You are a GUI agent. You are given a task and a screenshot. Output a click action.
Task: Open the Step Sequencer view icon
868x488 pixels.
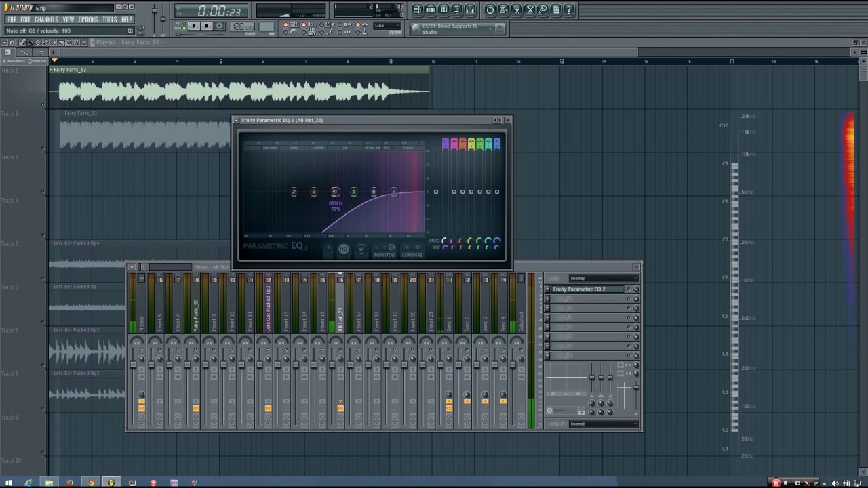click(431, 9)
